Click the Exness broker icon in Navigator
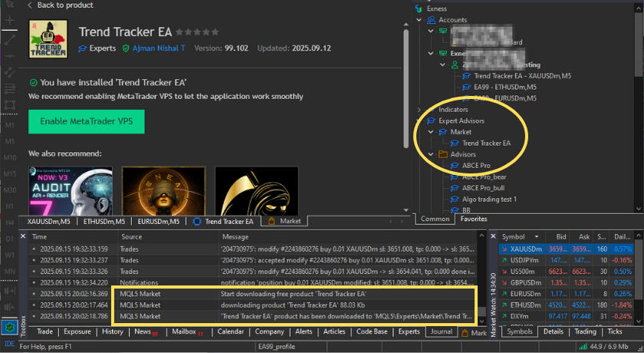644x353 pixels. coord(419,8)
